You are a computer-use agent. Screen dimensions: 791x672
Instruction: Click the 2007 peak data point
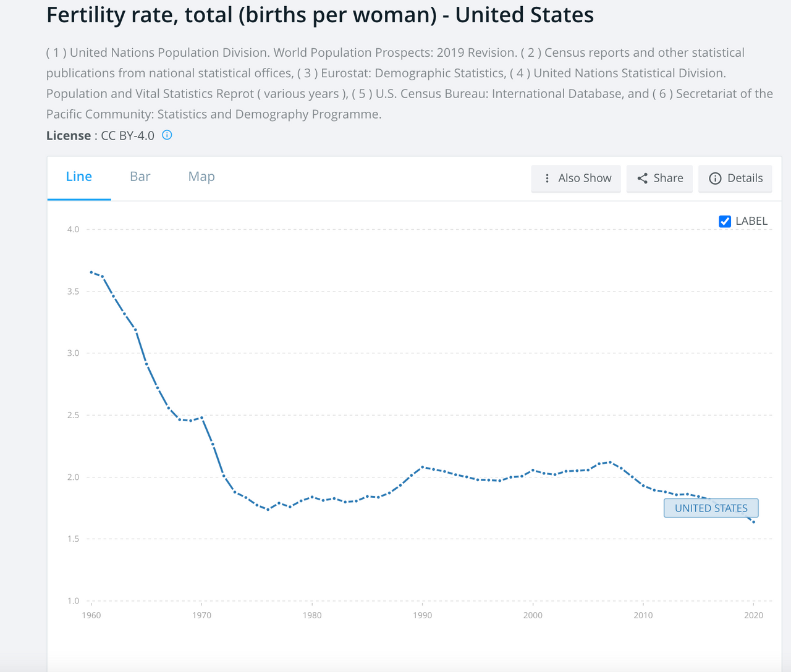610,462
